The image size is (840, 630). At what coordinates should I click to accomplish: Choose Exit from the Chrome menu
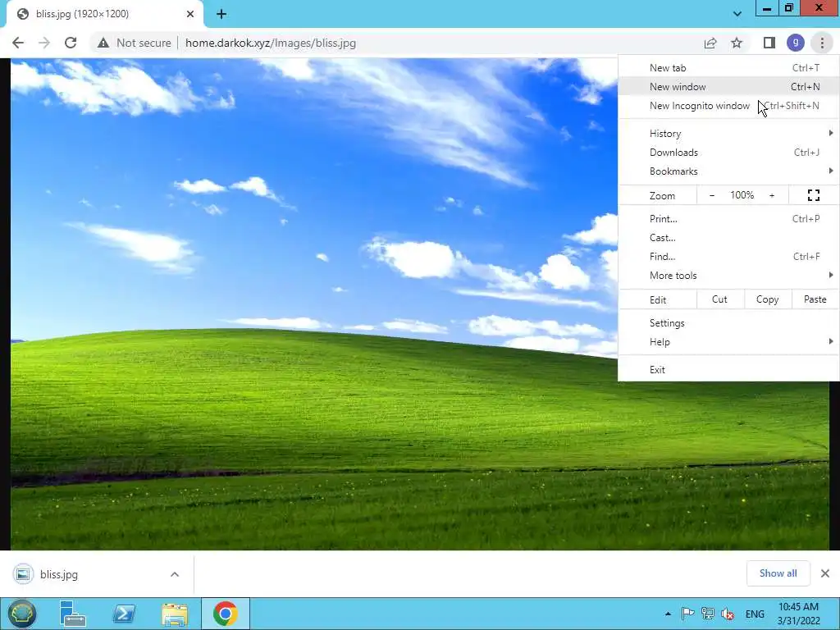[x=728, y=370]
